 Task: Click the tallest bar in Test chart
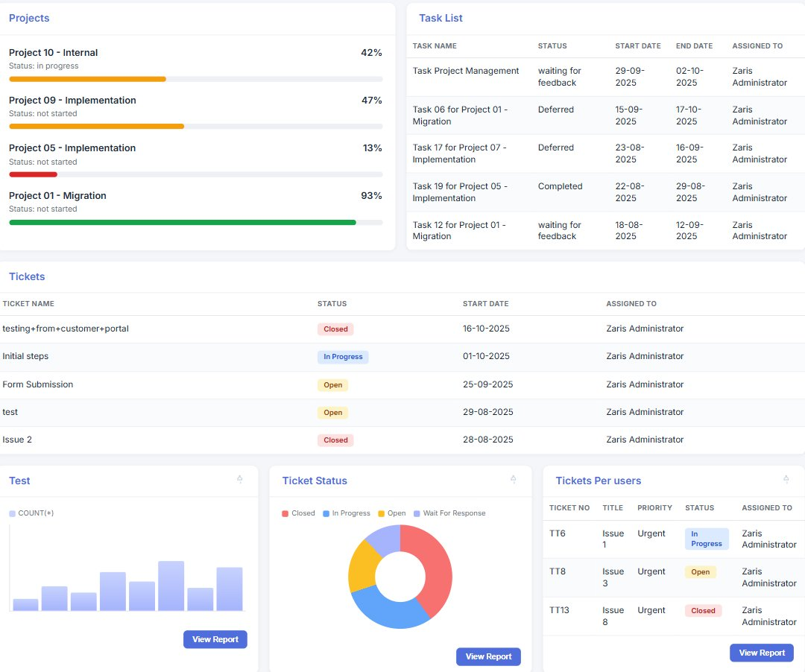pyautogui.click(x=171, y=586)
